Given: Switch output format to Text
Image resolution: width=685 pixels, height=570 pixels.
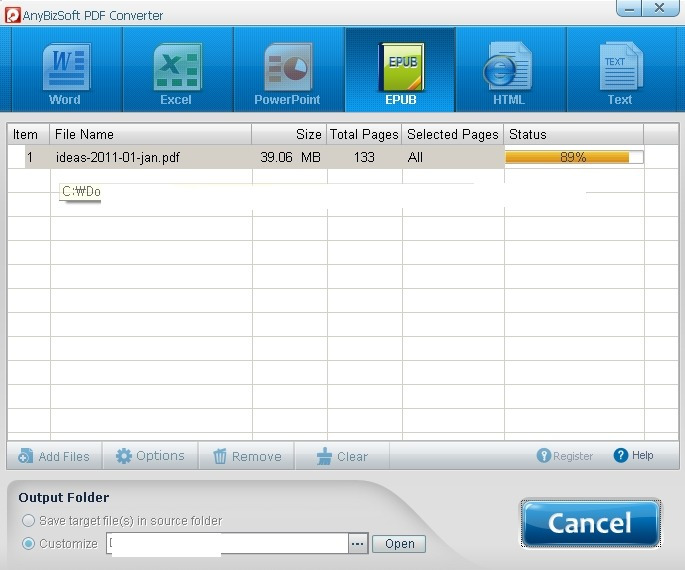Looking at the screenshot, I should (x=621, y=70).
